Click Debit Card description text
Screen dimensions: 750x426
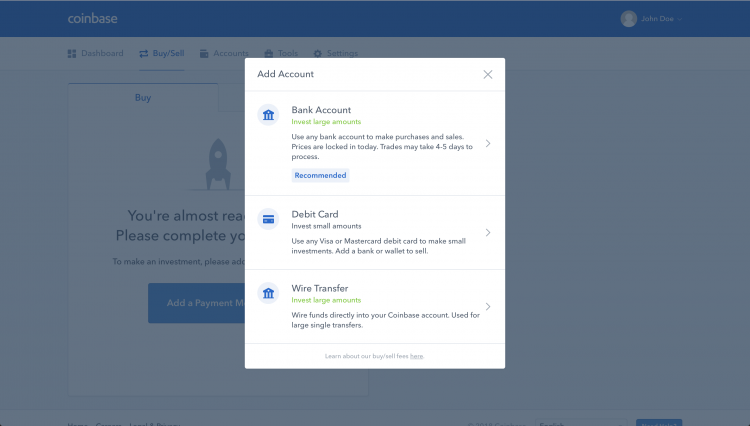tap(378, 246)
